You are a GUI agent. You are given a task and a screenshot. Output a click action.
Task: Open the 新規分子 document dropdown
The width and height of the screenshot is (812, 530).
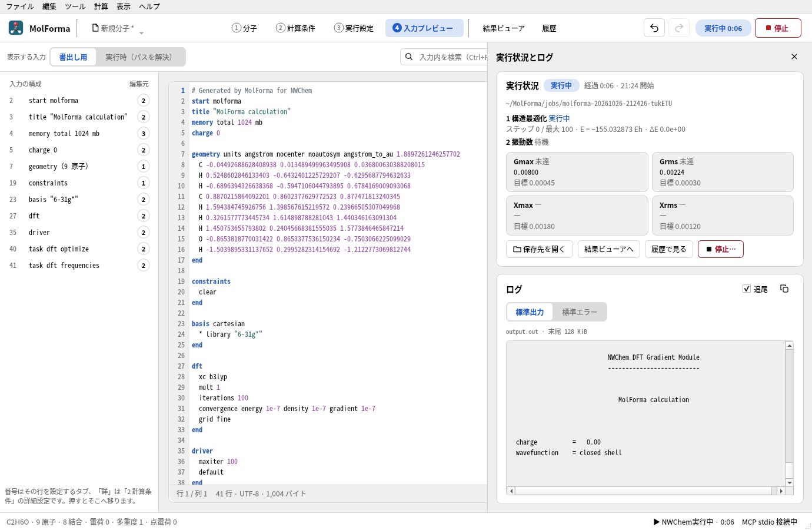pos(118,28)
